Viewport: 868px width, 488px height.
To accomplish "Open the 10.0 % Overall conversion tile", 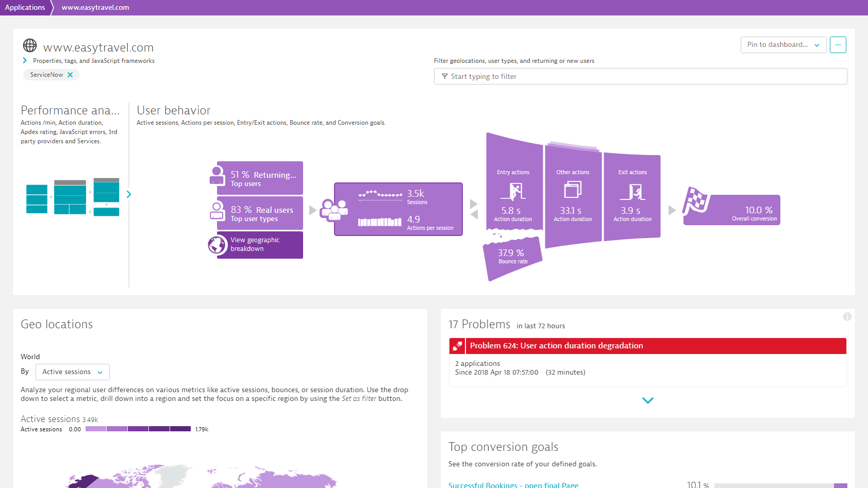I will click(x=732, y=210).
